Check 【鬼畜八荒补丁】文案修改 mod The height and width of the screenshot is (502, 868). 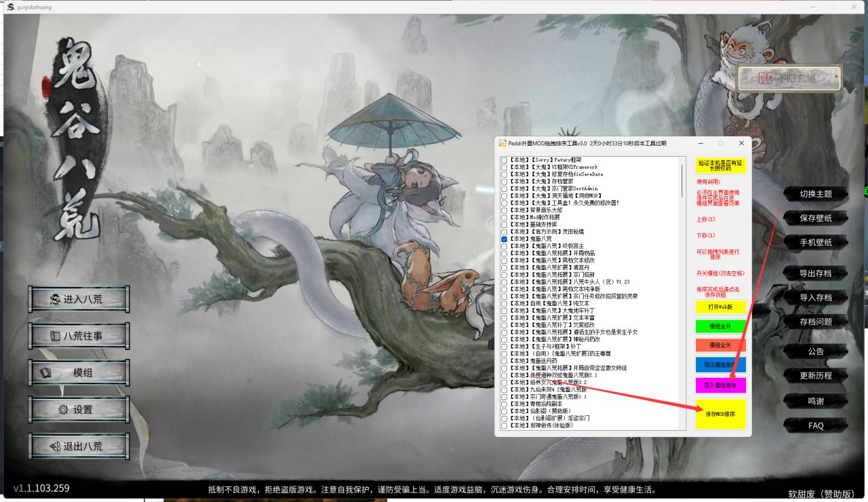505,325
